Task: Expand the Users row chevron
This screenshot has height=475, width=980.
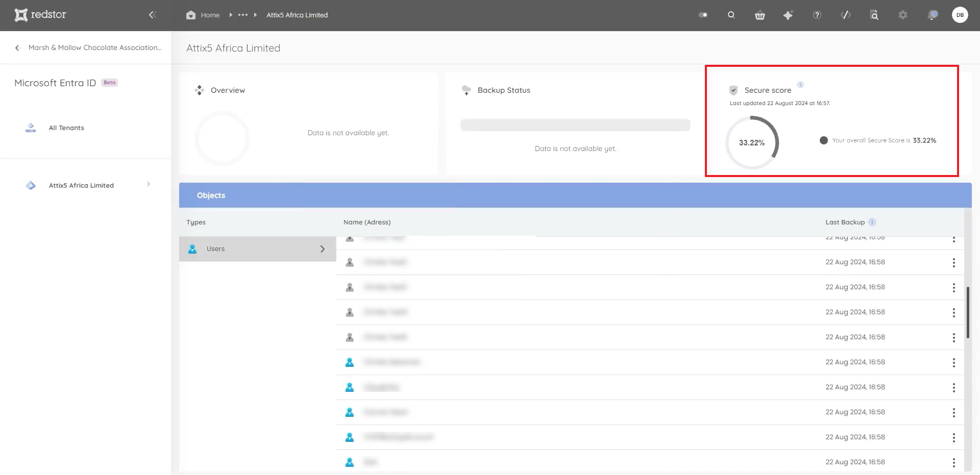Action: [x=323, y=249]
